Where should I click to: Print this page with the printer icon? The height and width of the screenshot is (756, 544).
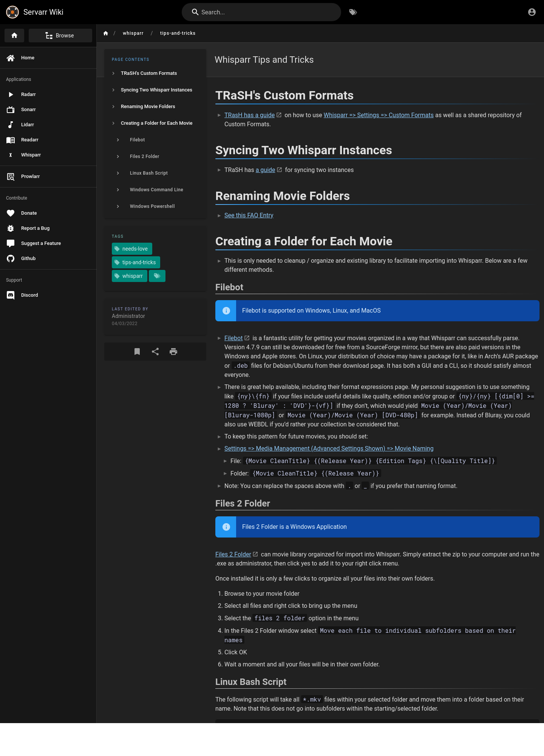pos(173,352)
